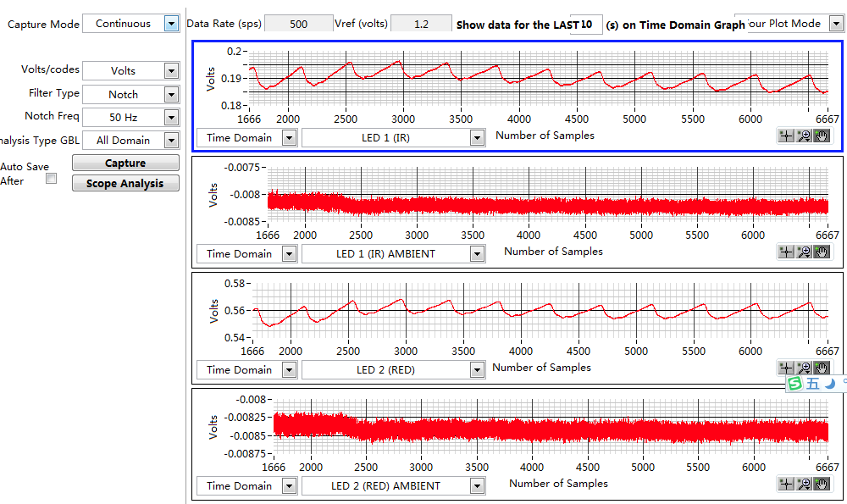847x504 pixels.
Task: Click the LED 2 (RED) AMBIENT noise plot area
Action: [x=551, y=427]
